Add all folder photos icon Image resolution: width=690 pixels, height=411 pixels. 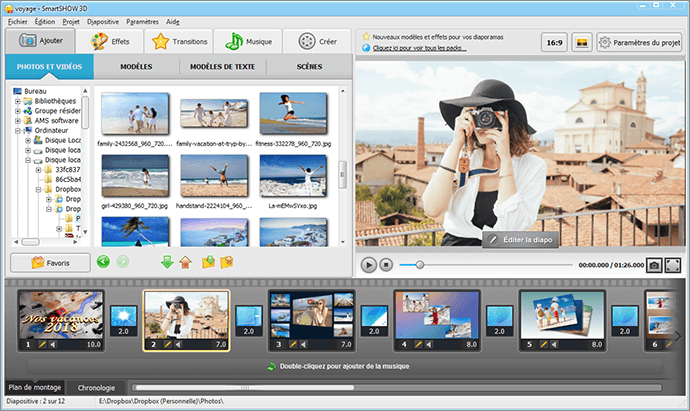pos(208,262)
